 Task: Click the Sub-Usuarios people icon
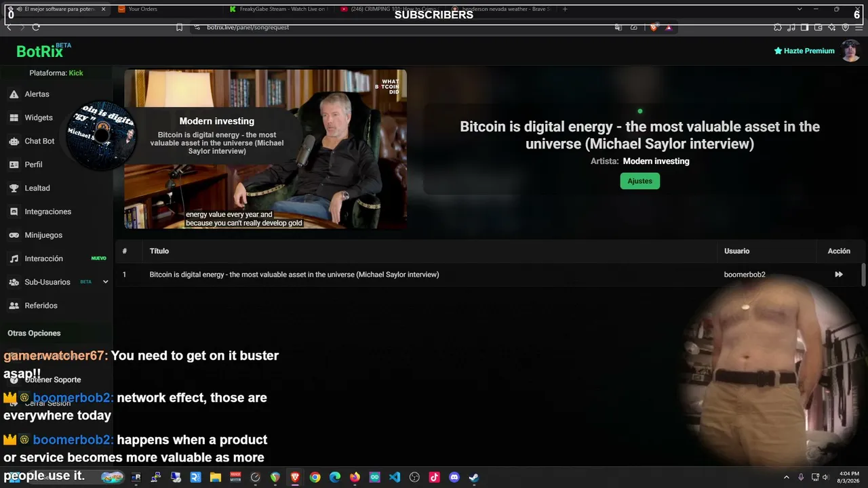tap(14, 282)
